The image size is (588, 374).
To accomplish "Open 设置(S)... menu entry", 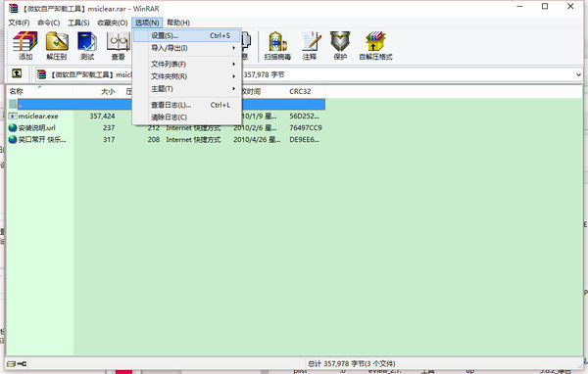I will [187, 35].
